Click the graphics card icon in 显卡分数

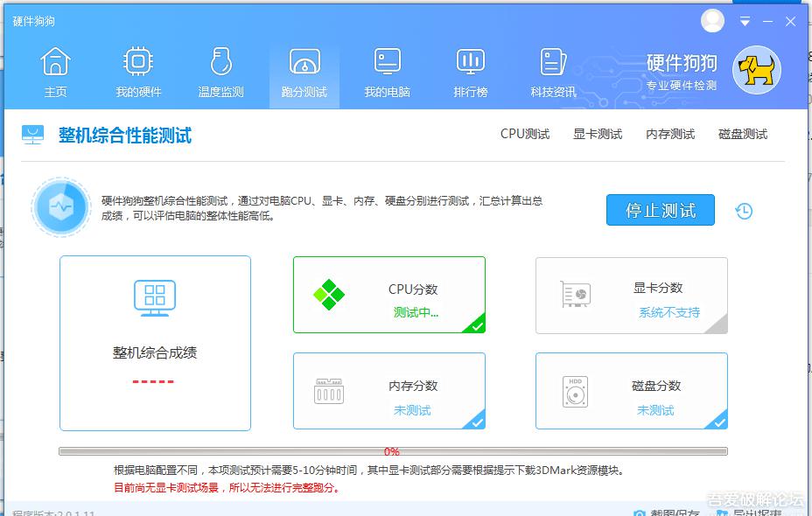(576, 294)
